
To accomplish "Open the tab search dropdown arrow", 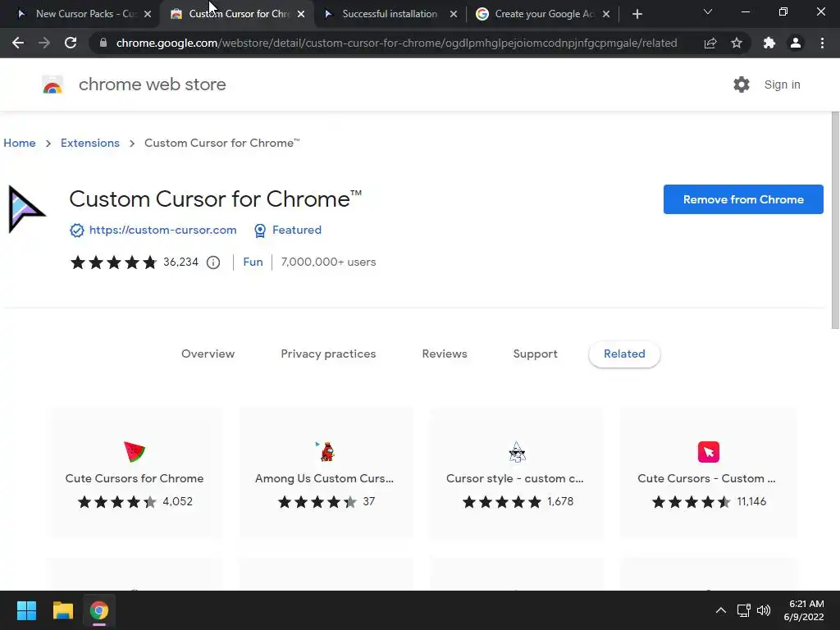I will [x=708, y=12].
